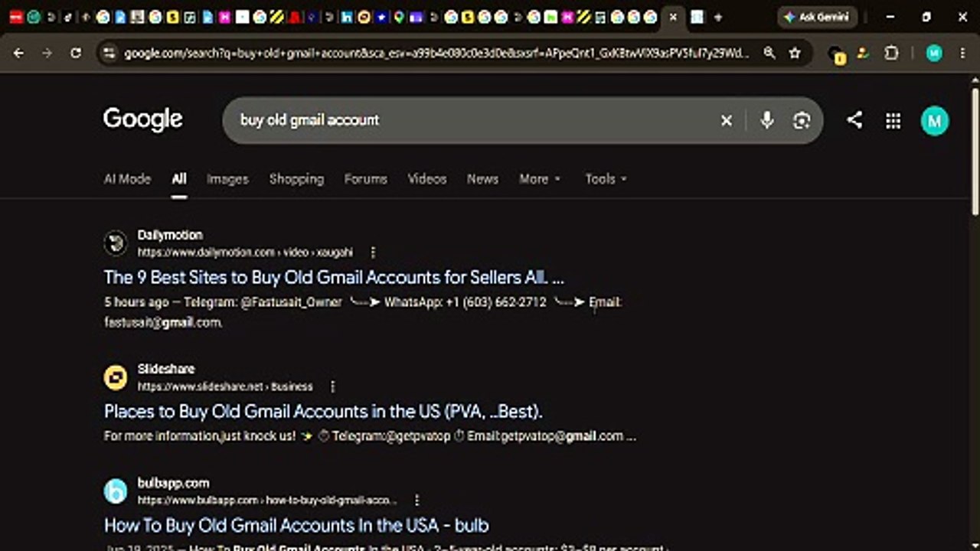Expand the Tools dropdown

(x=606, y=178)
